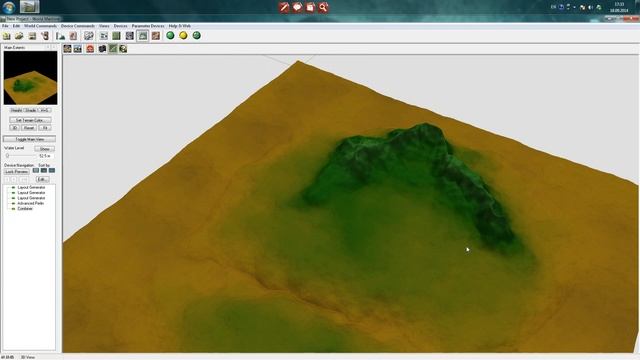Click the terrain profile icon in main toolbar
Screen dimensions: 640x360
point(61,36)
